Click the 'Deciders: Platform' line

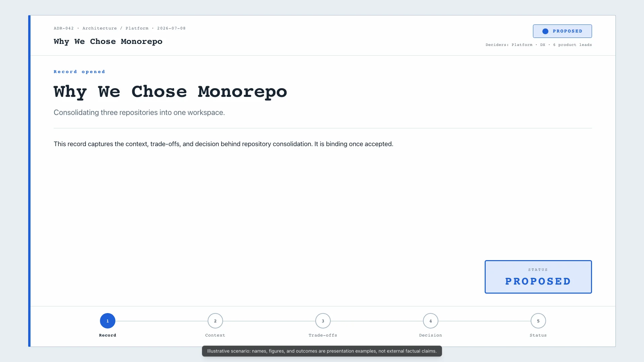pyautogui.click(x=539, y=45)
